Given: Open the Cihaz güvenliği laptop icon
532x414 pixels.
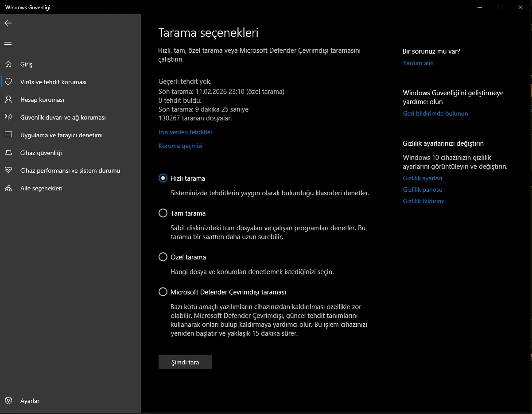Looking at the screenshot, I should 8,153.
